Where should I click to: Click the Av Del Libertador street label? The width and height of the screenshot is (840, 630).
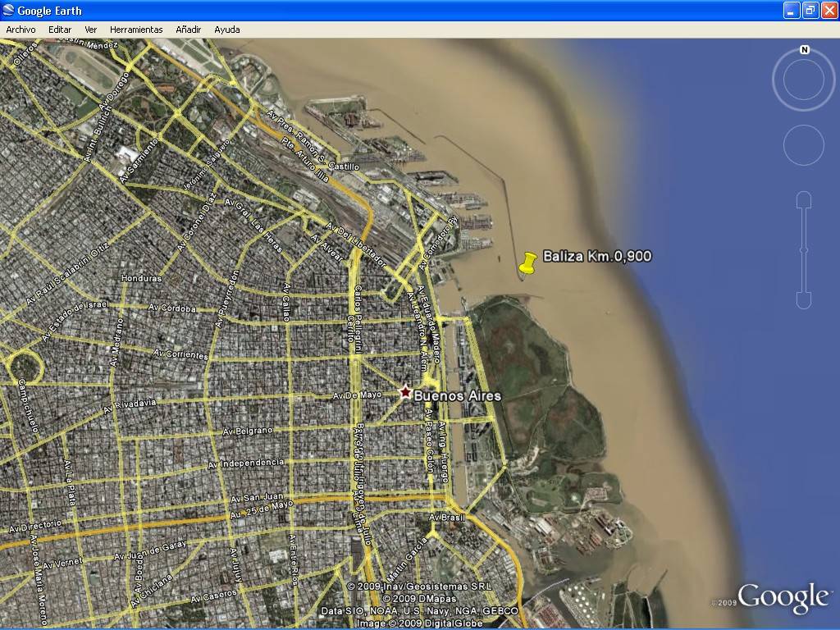(356, 245)
